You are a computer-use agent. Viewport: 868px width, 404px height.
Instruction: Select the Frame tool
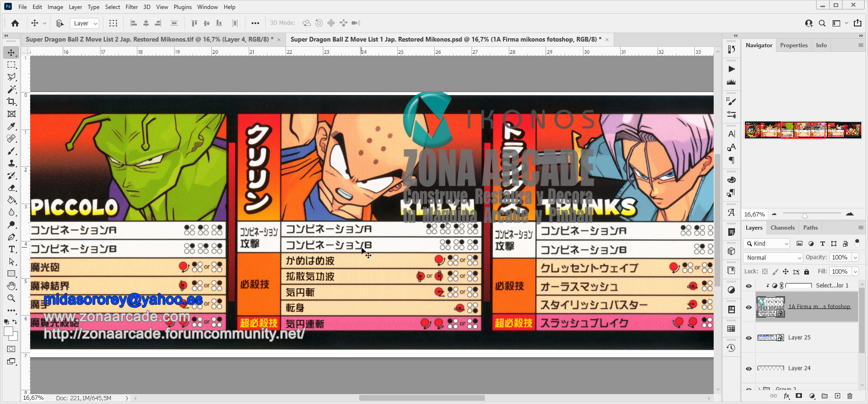tap(11, 114)
